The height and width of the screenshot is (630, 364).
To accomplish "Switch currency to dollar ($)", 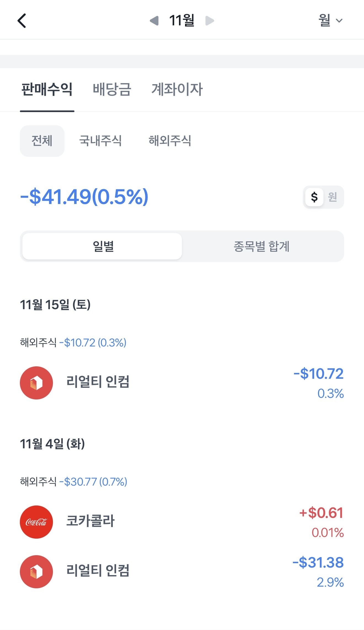I will [314, 197].
